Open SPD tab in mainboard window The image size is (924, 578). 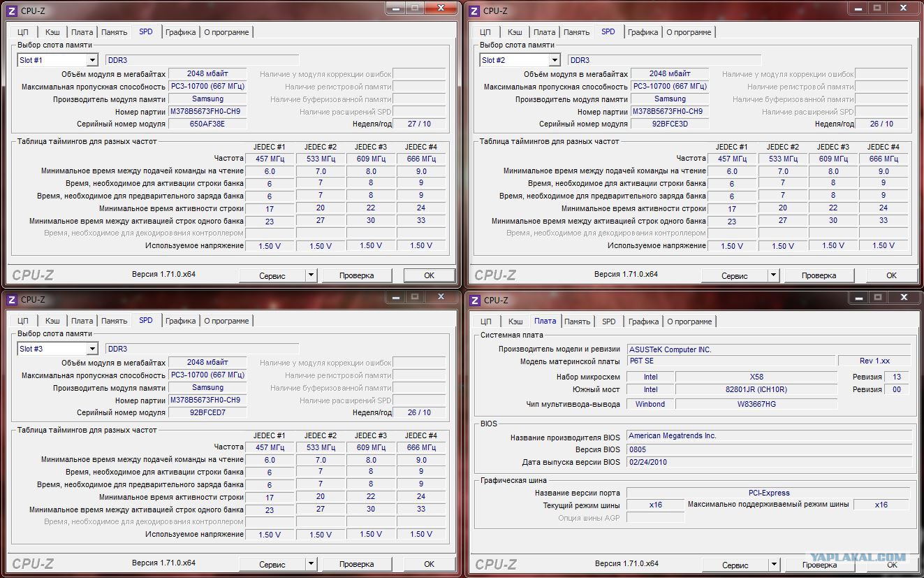(609, 321)
